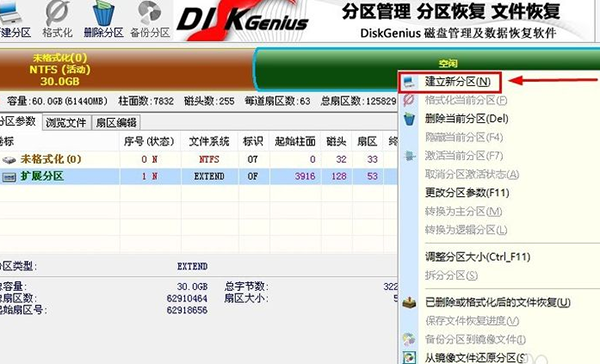The width and height of the screenshot is (600, 364).
Task: Click the DiskGenius logo banner
Action: click(x=243, y=20)
